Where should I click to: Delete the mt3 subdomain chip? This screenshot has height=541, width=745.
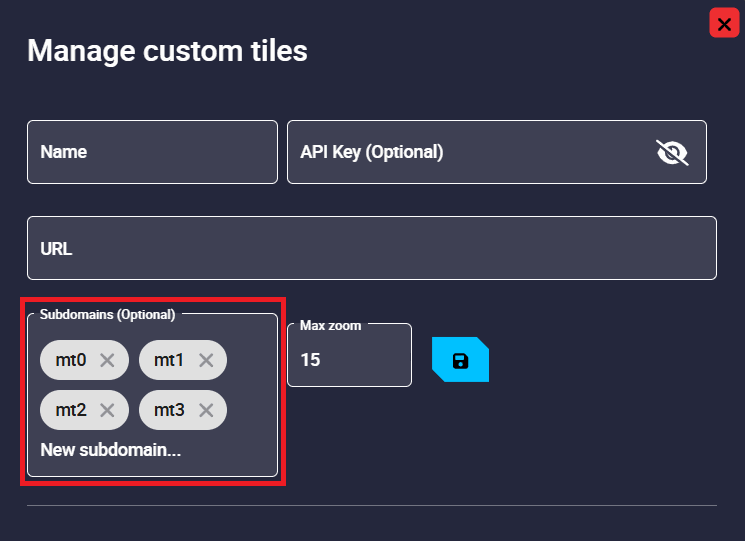(206, 409)
